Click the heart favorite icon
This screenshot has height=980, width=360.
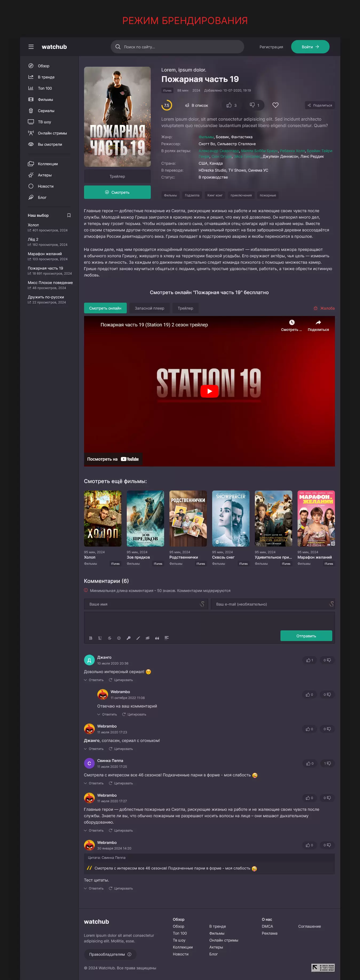(275, 105)
